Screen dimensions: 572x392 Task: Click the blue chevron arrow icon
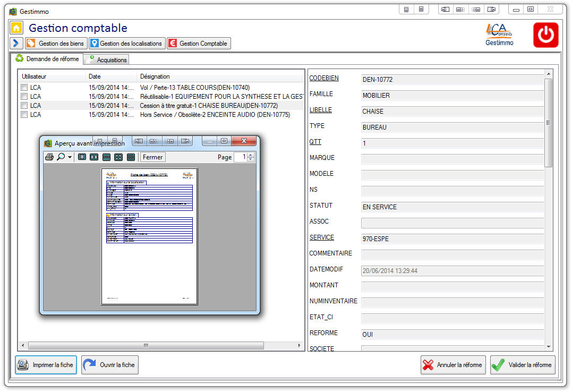coord(16,44)
